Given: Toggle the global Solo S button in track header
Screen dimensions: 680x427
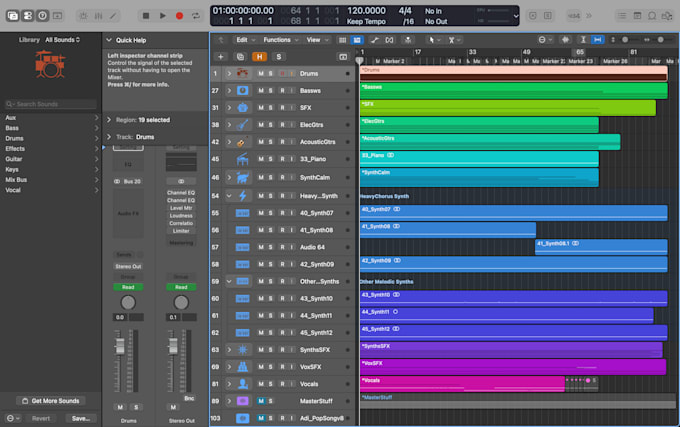Looking at the screenshot, I should tap(278, 57).
